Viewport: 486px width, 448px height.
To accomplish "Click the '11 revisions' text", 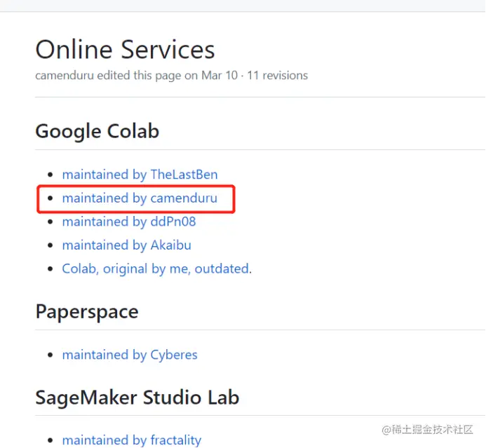I will (277, 75).
